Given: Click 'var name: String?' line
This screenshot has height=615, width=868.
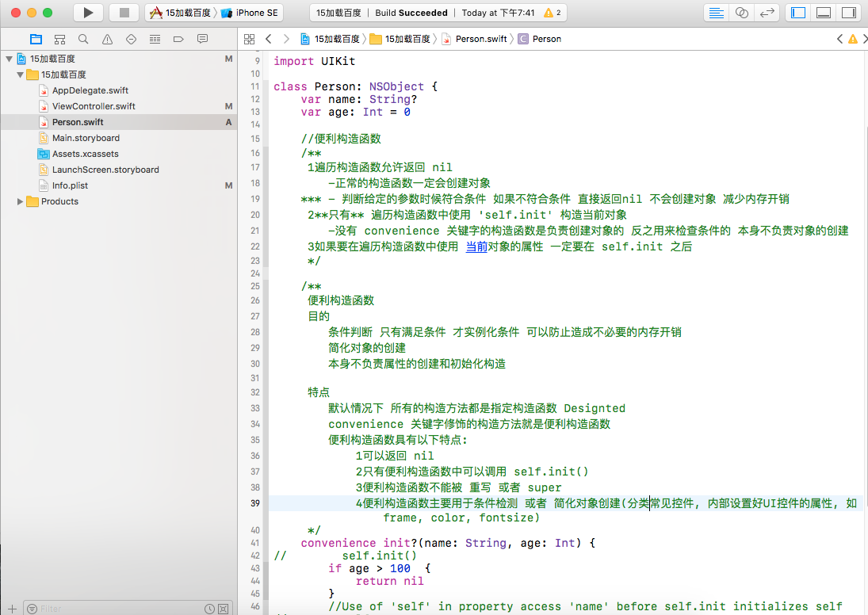Looking at the screenshot, I should 359,99.
